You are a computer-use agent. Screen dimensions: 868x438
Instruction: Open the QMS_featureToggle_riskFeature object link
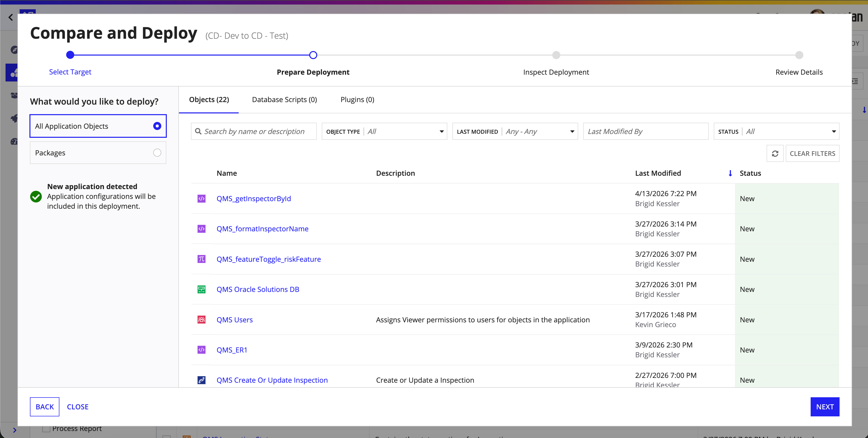point(268,259)
